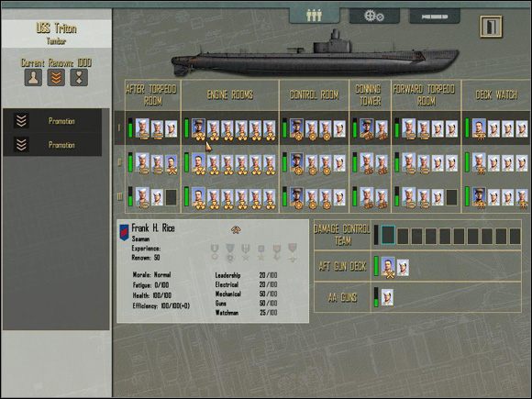Image resolution: width=532 pixels, height=399 pixels.
Task: Click the promote chevron in Frank H. Rice panel
Action: click(x=236, y=230)
